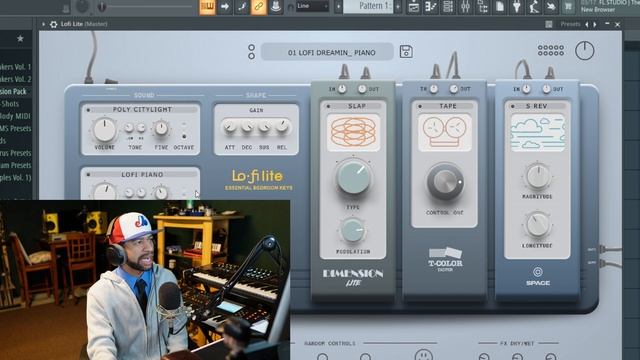
Task: Select the 'sion Pack' browser item
Action: (x=13, y=91)
